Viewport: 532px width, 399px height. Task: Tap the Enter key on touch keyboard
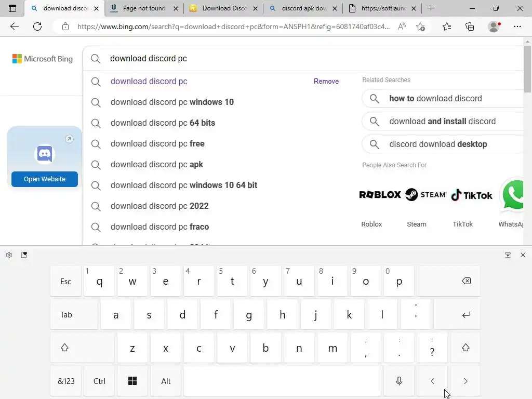(x=457, y=314)
